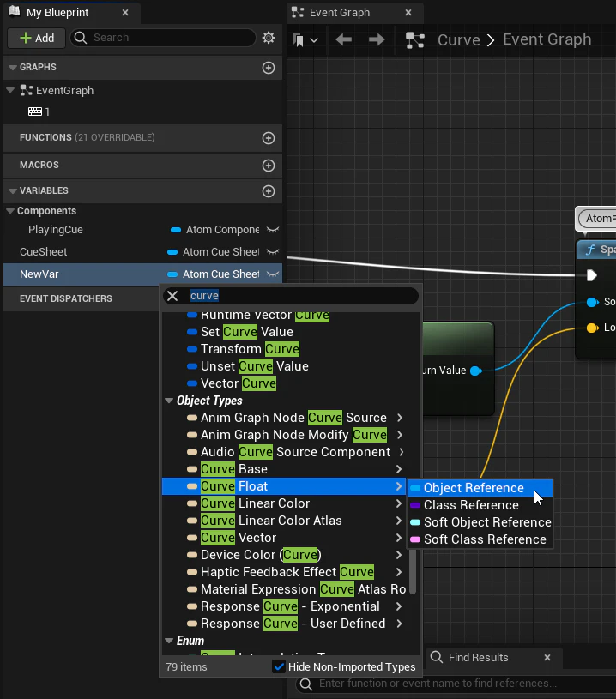Select Response Curve - User Defined type
The image size is (616, 699).
pos(293,624)
